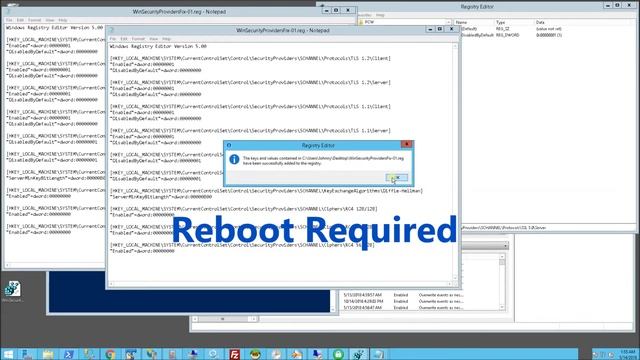The height and width of the screenshot is (360, 640).
Task: Open Format menu in the back Notepad window
Action: click(35, 20)
